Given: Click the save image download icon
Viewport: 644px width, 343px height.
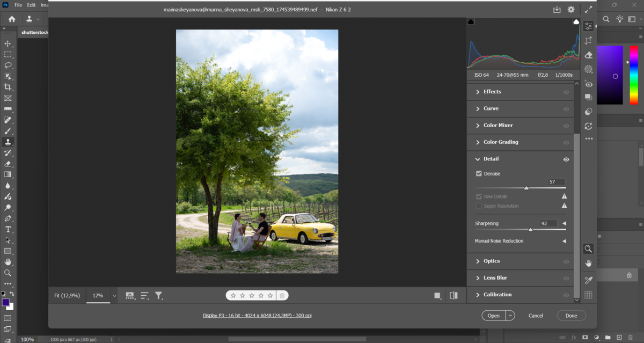Looking at the screenshot, I should tap(557, 10).
